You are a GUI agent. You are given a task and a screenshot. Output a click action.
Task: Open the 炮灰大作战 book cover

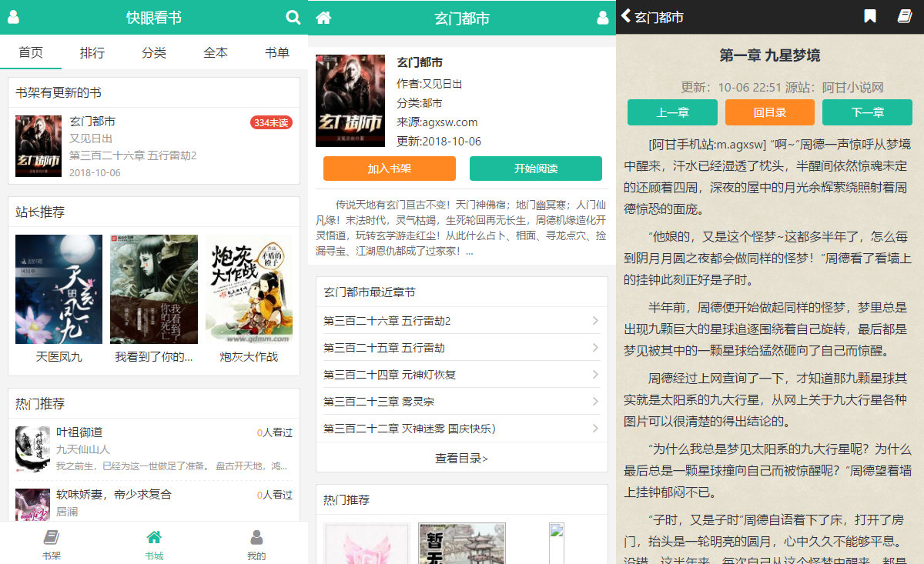pyautogui.click(x=249, y=289)
